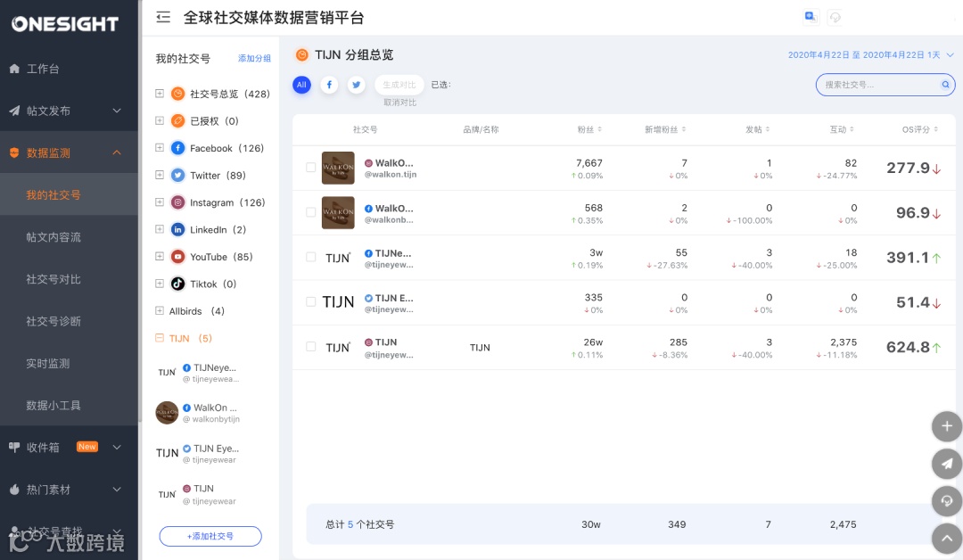Collapse sidebar with the hamburger menu icon

pyautogui.click(x=163, y=17)
